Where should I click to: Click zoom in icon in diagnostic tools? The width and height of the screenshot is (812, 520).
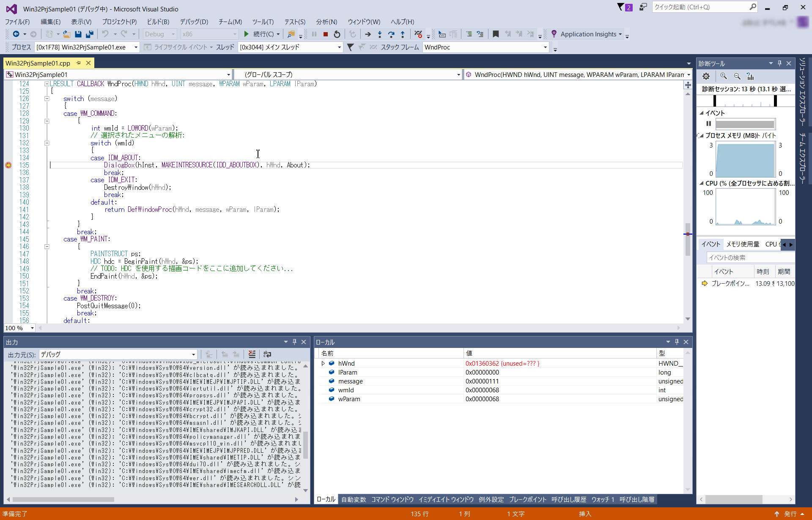click(x=724, y=77)
